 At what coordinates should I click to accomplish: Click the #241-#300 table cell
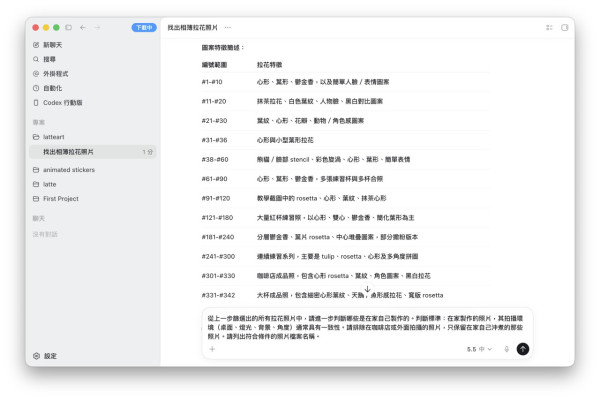[x=218, y=256]
